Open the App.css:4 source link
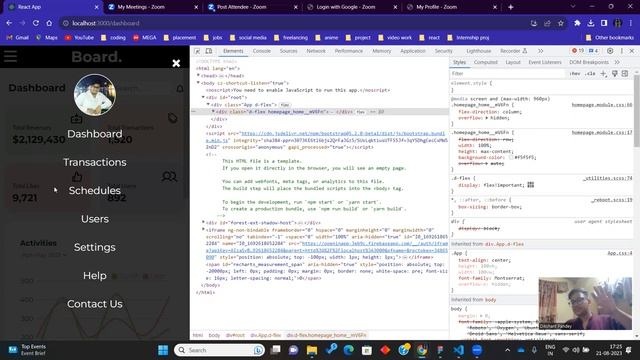 pyautogui.click(x=620, y=253)
